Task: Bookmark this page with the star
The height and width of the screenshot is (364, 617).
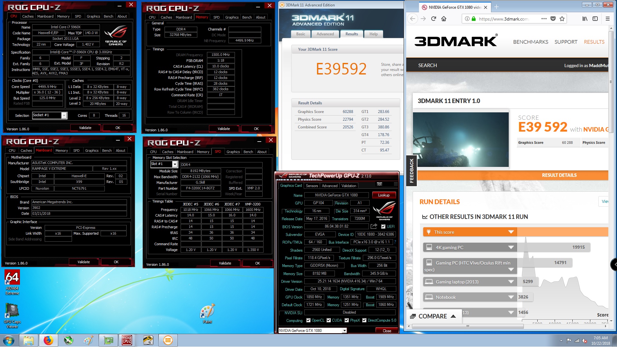Action: coord(562,19)
